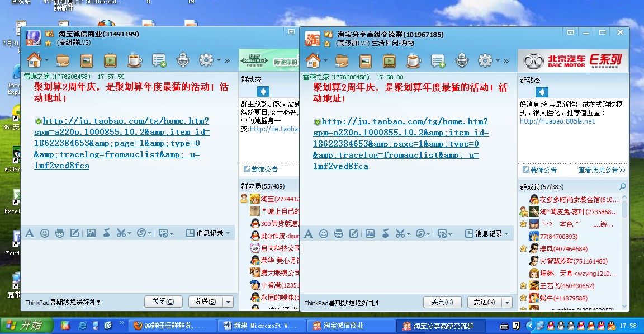Viewport: 644px width, 334px height.
Task: Click 发送(S) button in 淘宝分享高级交流群 window
Action: point(485,302)
